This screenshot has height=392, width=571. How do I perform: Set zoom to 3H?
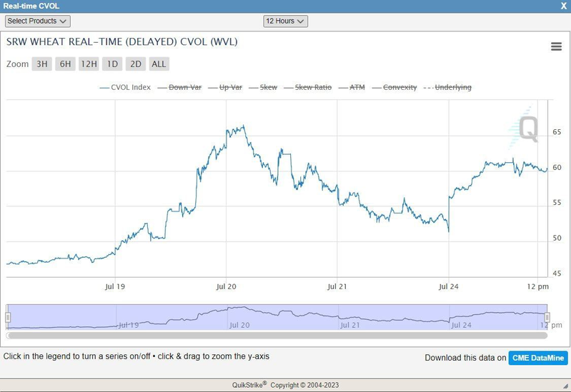(x=42, y=64)
